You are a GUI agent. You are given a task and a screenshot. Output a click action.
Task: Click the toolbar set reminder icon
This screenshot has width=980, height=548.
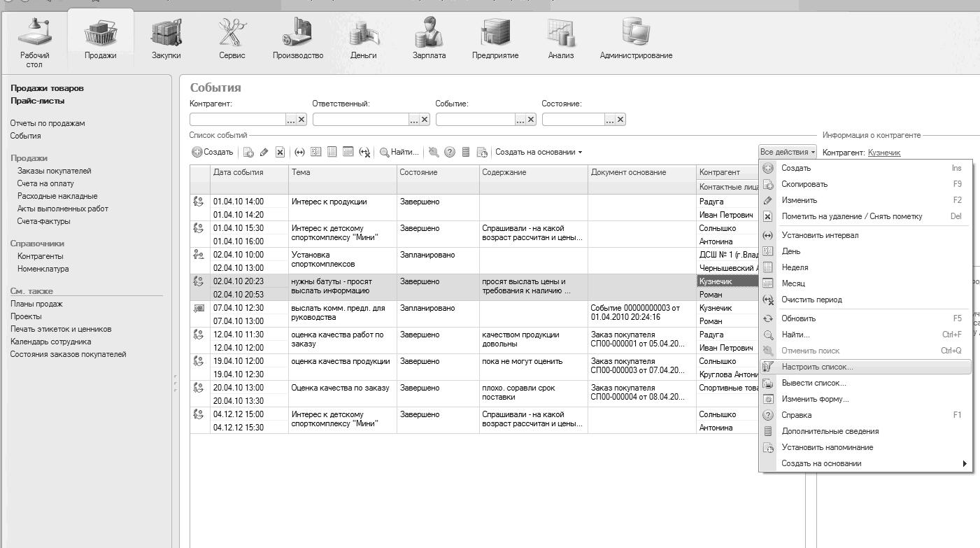pos(482,152)
